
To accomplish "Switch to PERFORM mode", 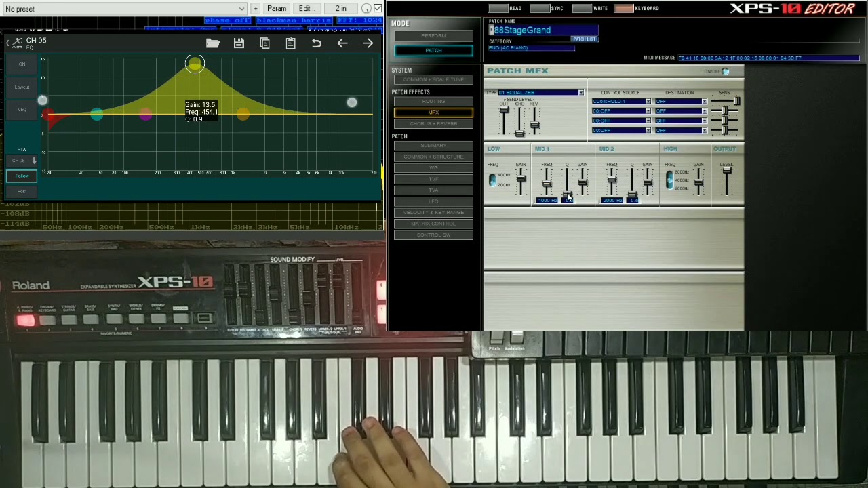I will pos(433,35).
